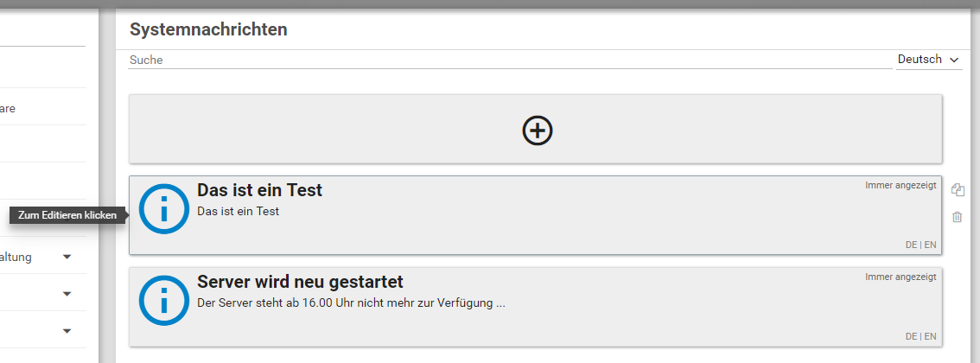Delete message using the trash icon
This screenshot has height=363, width=980.
(x=958, y=217)
